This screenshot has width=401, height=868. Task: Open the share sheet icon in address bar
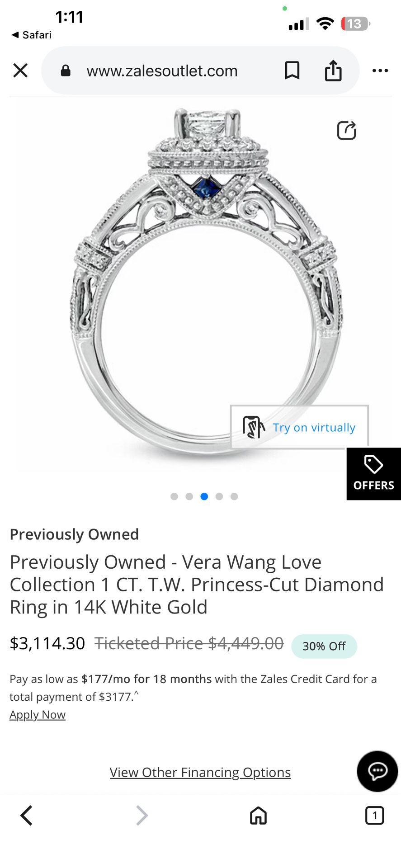333,70
